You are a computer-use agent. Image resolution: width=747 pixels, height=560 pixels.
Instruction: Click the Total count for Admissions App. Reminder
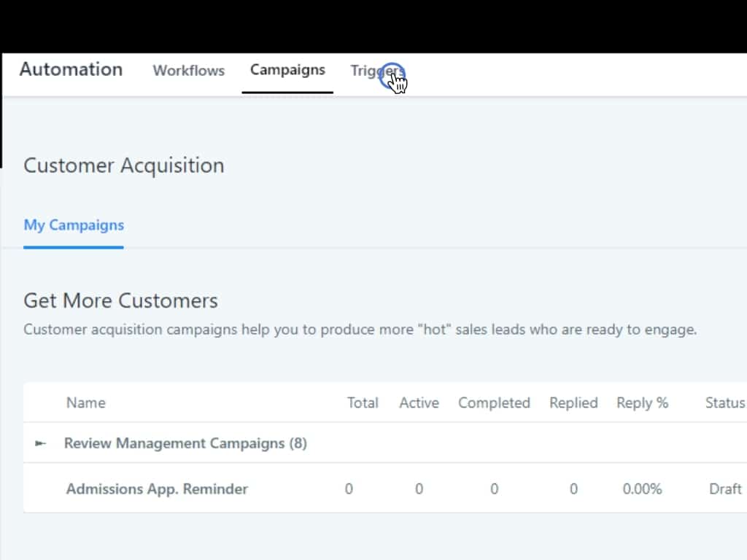pos(349,489)
